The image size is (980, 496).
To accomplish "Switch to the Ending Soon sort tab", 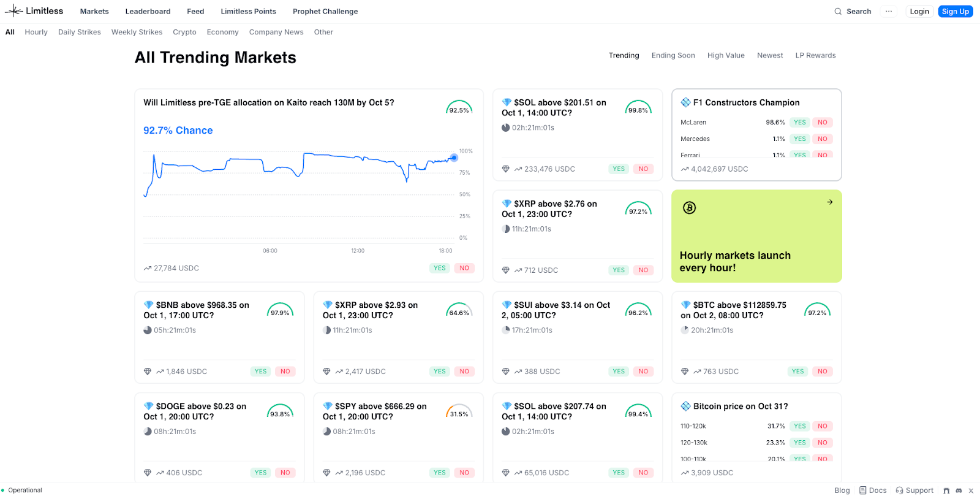I will (x=673, y=56).
